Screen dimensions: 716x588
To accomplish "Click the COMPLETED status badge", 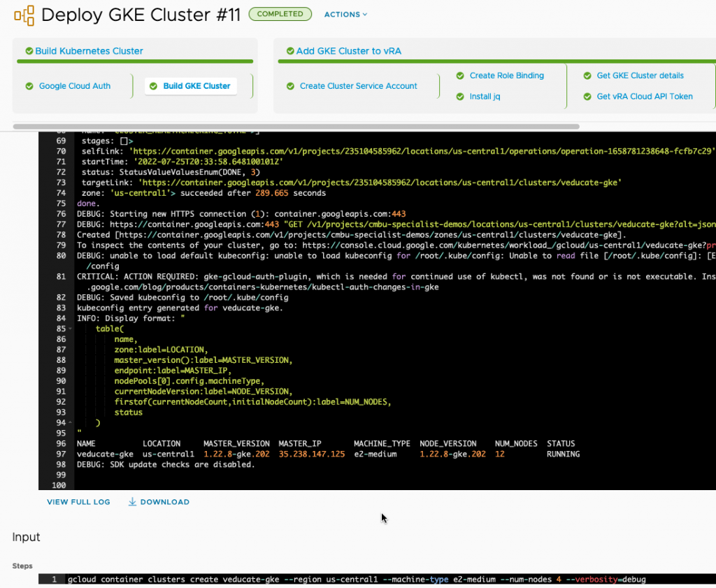I will tap(280, 14).
